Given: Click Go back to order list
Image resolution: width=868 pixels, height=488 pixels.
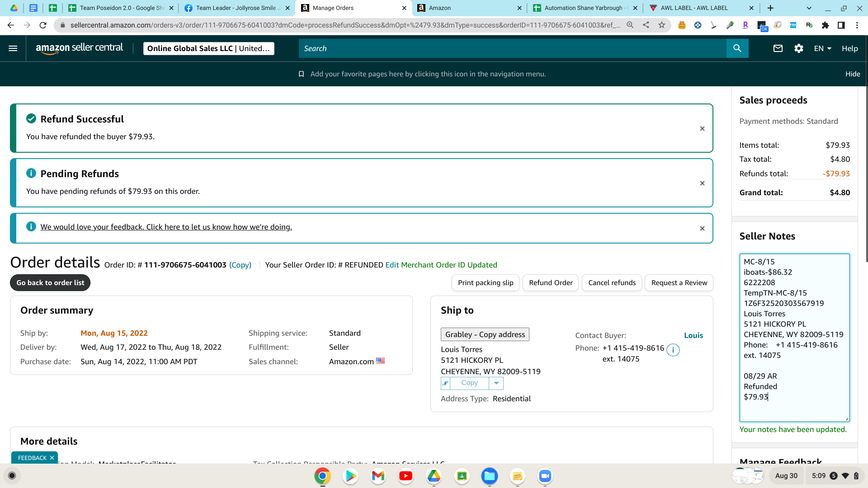Looking at the screenshot, I should [50, 283].
